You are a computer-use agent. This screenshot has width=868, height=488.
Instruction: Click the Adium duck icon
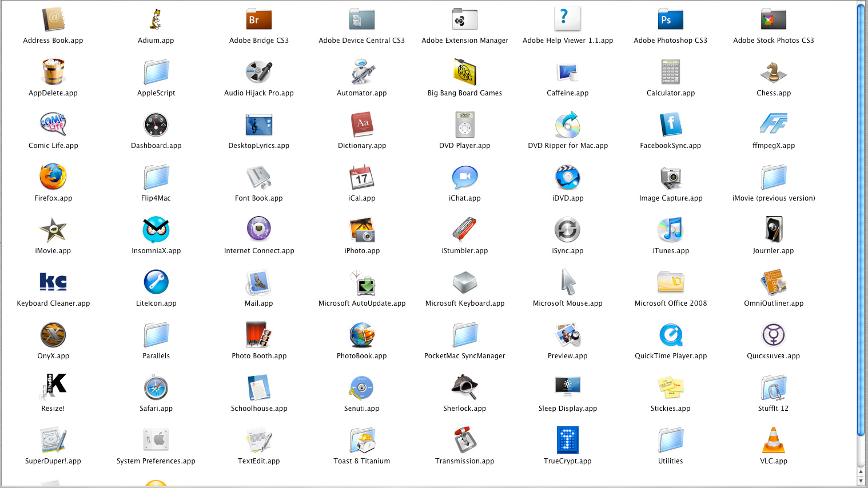(156, 19)
